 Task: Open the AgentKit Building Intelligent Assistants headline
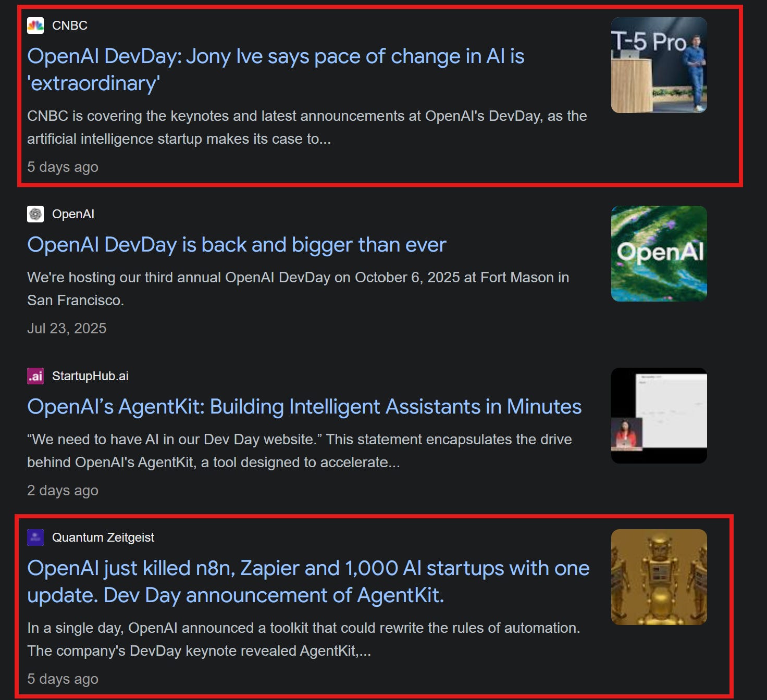coord(304,407)
